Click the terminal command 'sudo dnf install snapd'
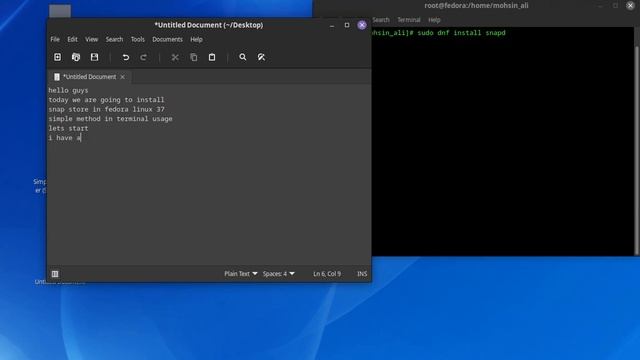Viewport: 640px width, 360px height. pos(461,33)
